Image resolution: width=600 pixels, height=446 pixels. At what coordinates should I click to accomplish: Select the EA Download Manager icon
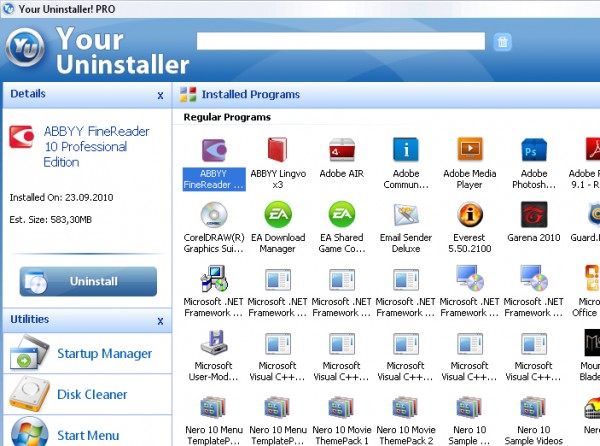(x=277, y=214)
